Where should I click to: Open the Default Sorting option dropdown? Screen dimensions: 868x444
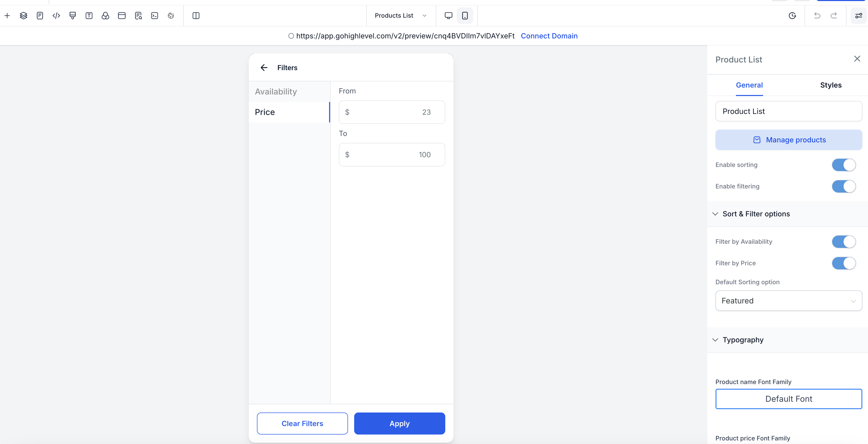click(x=788, y=301)
